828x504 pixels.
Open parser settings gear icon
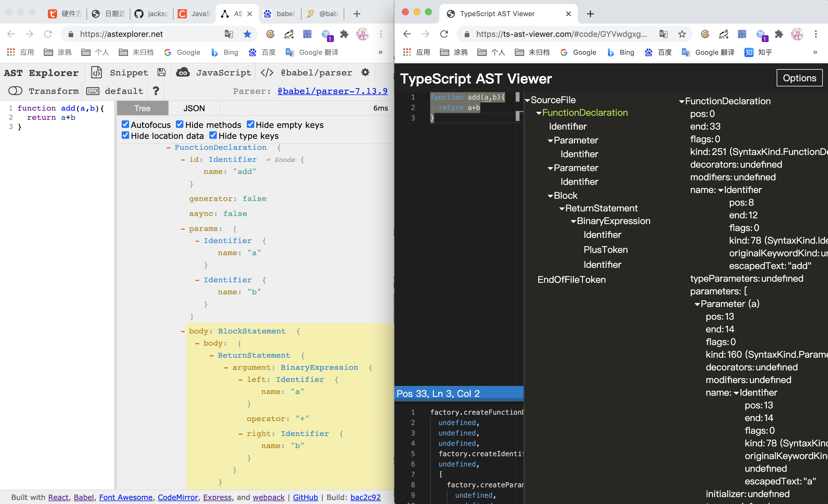[365, 73]
